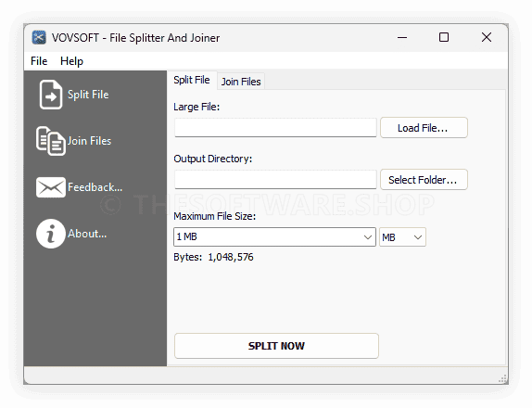Screen dimensions: 532x408
Task: Open Feedback... from the sidebar text
Action: coord(95,187)
